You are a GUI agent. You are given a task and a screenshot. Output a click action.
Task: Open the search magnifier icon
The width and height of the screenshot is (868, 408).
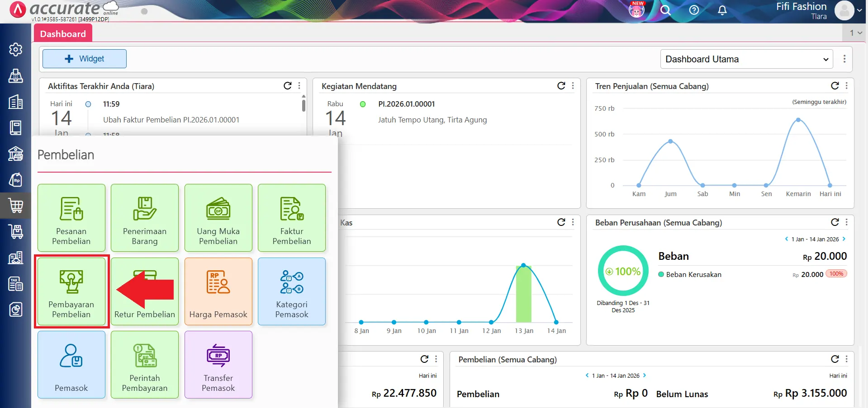tap(665, 10)
